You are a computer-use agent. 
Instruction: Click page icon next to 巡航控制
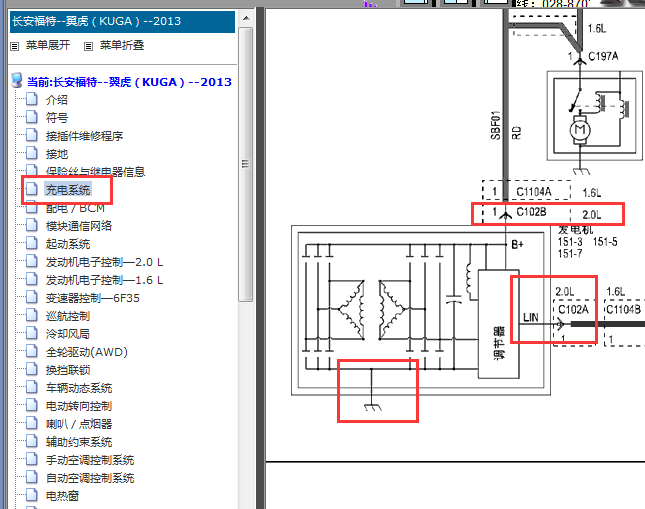click(x=32, y=315)
